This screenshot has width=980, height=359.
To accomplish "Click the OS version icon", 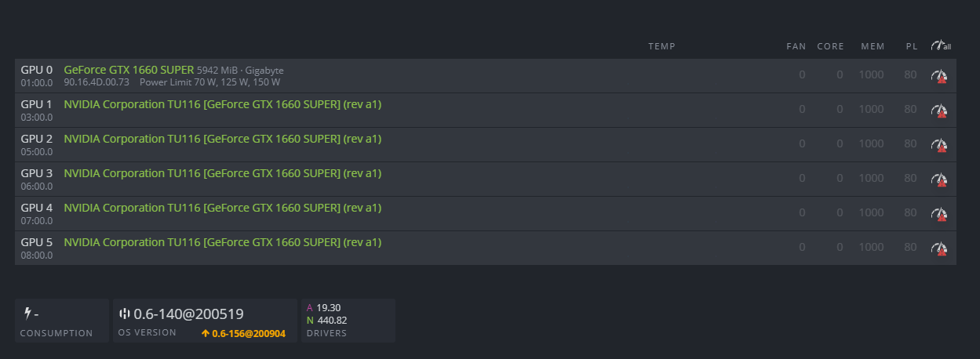I will [124, 314].
